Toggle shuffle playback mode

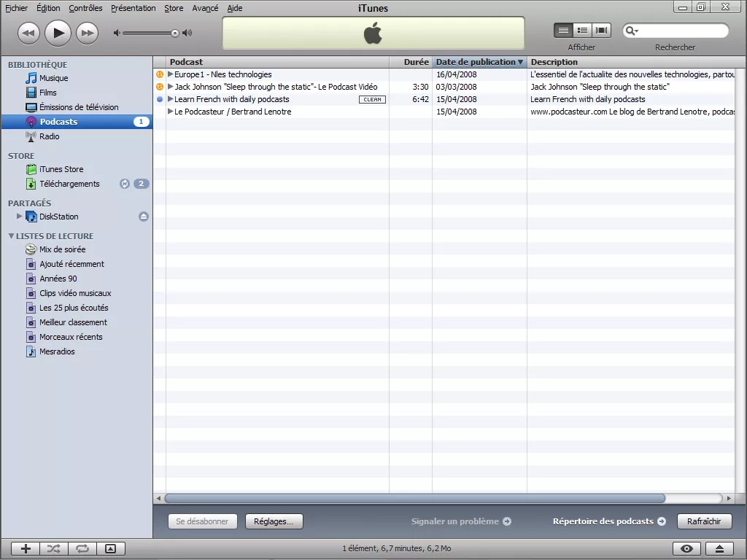point(54,548)
